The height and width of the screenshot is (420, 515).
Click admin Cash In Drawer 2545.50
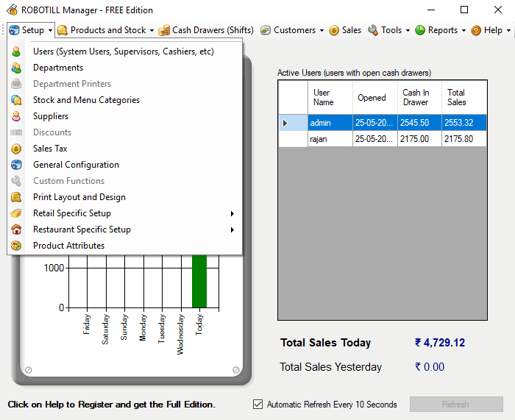(x=419, y=123)
